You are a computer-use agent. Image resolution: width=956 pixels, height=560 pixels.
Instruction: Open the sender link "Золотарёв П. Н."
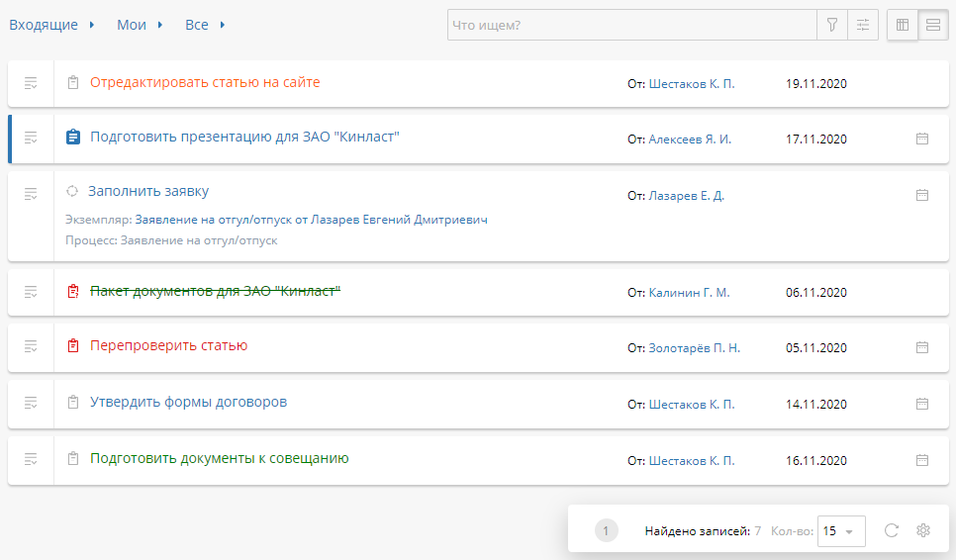tap(694, 348)
